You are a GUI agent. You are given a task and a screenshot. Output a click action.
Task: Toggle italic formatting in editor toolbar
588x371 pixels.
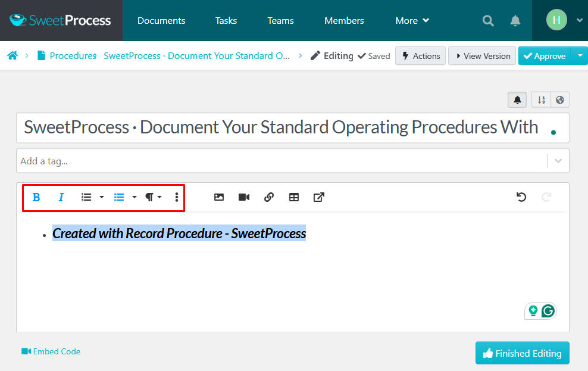click(x=61, y=197)
